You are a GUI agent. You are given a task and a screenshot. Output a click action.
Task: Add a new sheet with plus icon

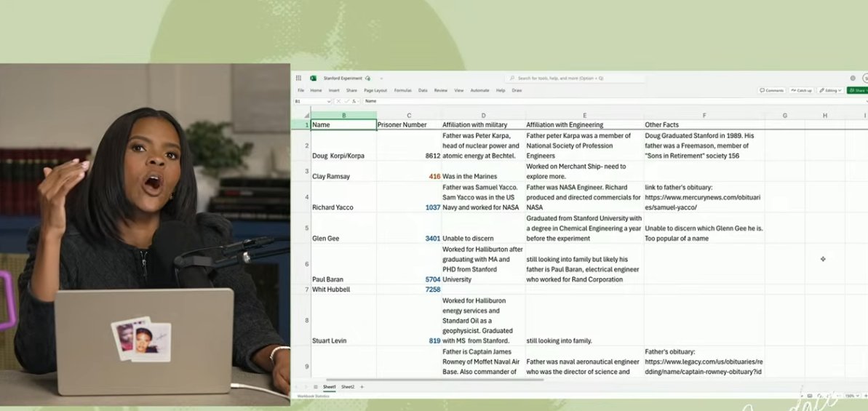pyautogui.click(x=362, y=387)
